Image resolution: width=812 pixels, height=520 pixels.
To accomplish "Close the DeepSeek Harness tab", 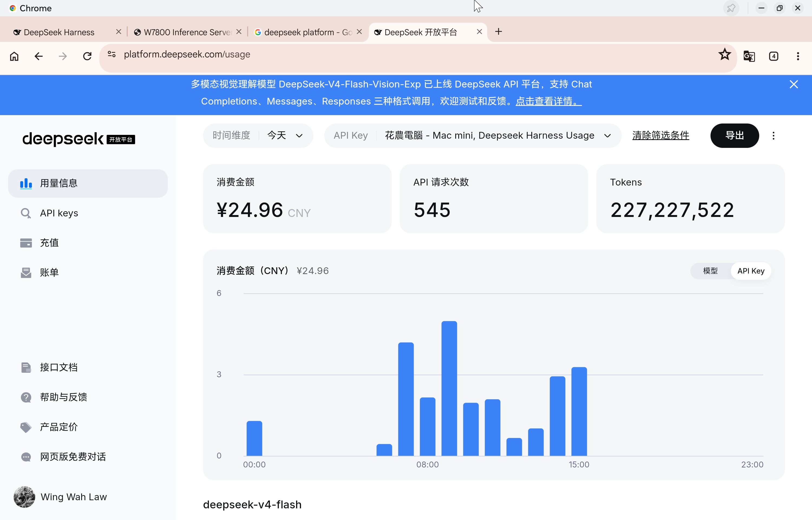I will pyautogui.click(x=118, y=32).
